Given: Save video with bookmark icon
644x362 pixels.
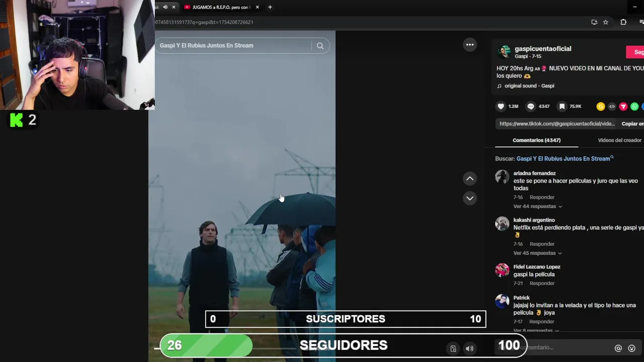Looking at the screenshot, I should [x=562, y=106].
